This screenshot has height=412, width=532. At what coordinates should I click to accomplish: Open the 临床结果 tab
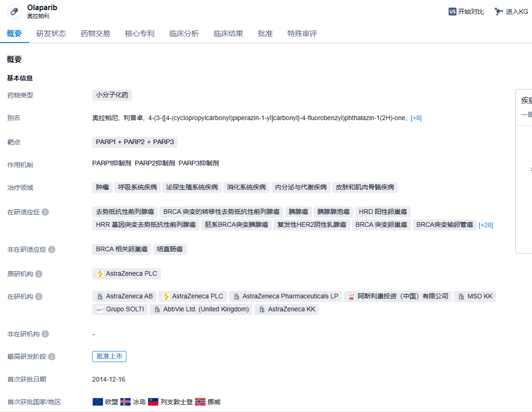(x=228, y=34)
